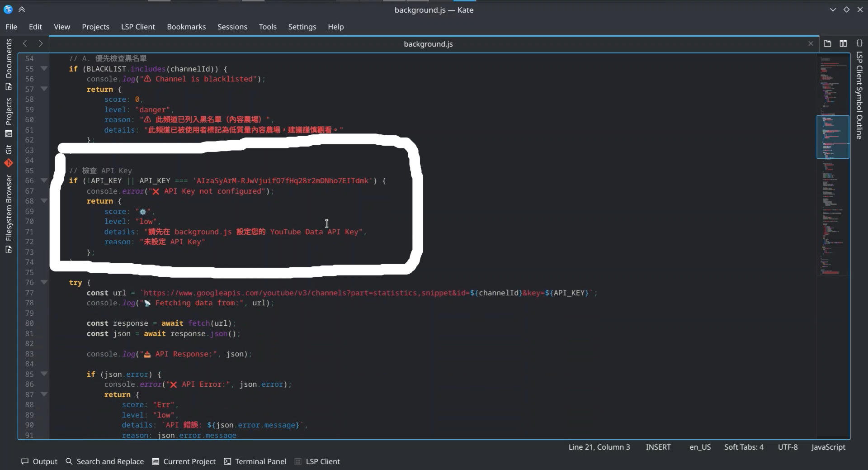Click the highlighted region in the minimap
Image resolution: width=868 pixels, height=470 pixels.
(832, 137)
